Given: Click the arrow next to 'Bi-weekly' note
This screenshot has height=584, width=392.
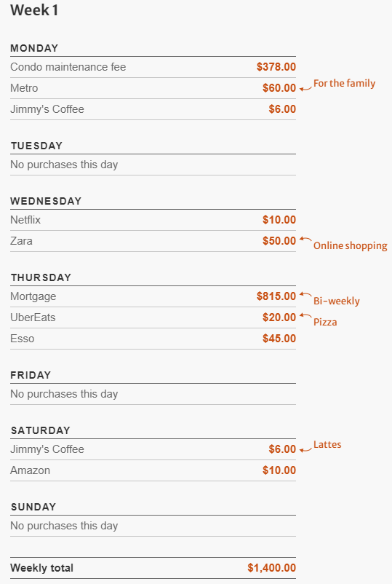Looking at the screenshot, I should [305, 294].
